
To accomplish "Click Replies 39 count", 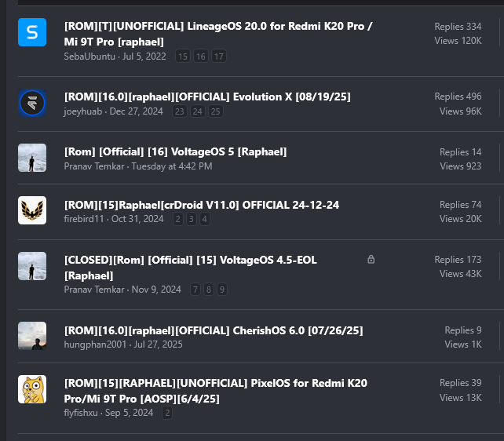I will [x=460, y=383].
